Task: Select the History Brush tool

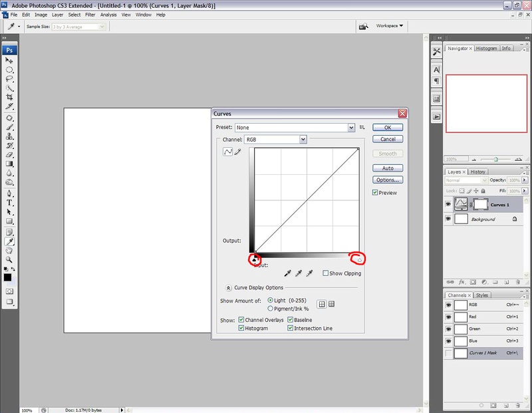Action: coord(9,146)
